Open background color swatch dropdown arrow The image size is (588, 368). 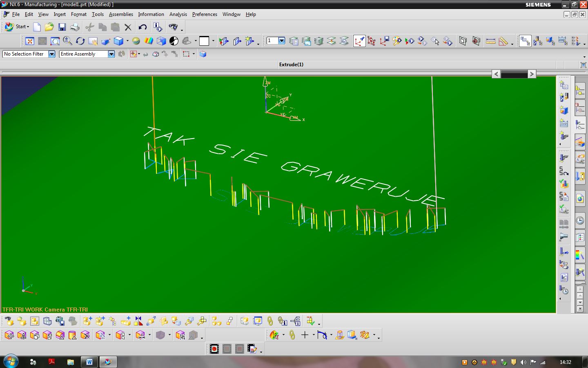tap(213, 41)
